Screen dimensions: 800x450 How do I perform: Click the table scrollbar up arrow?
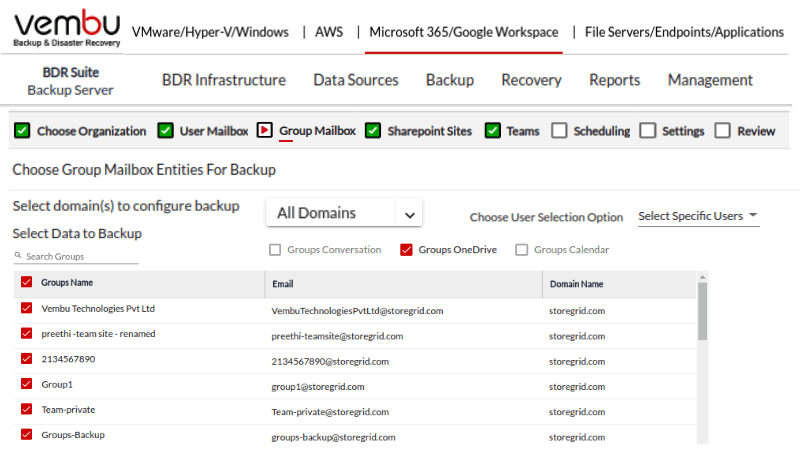[703, 277]
